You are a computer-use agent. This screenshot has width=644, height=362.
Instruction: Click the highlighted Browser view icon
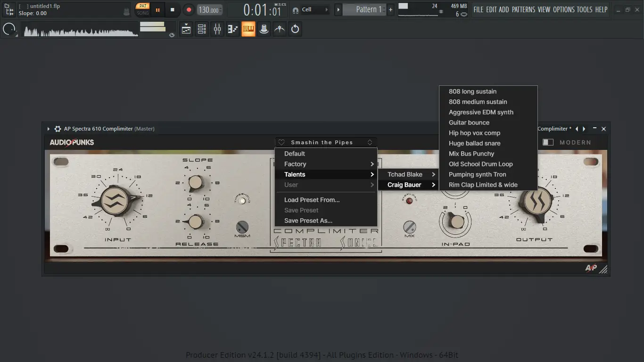(248, 29)
